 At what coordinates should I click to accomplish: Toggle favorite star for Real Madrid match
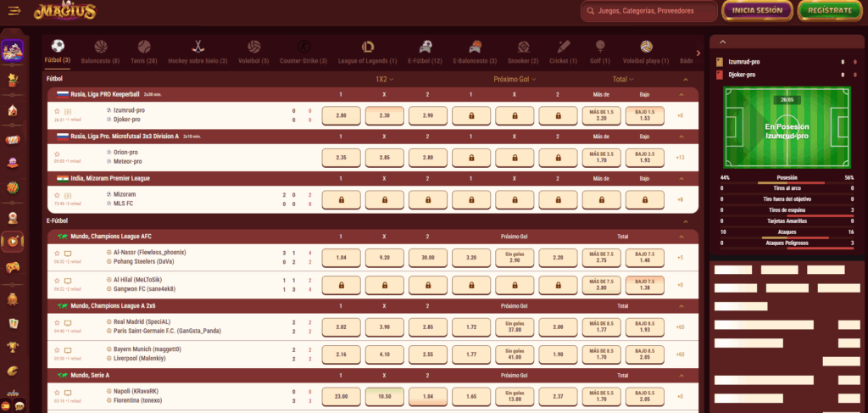pos(58,322)
